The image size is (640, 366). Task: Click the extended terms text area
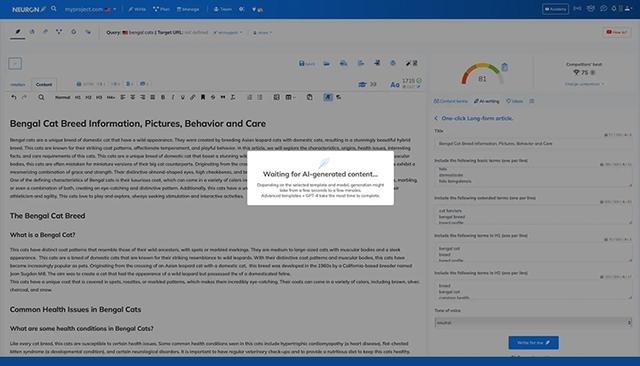click(533, 214)
